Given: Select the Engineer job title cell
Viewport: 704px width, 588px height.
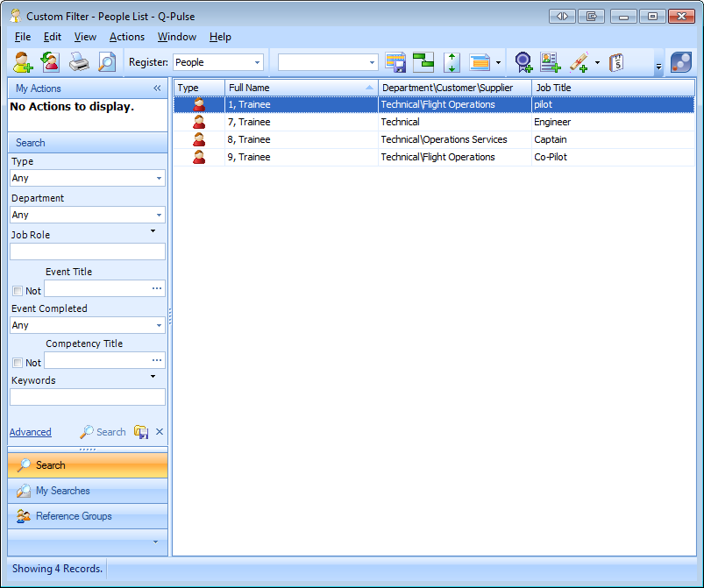Looking at the screenshot, I should tap(613, 122).
